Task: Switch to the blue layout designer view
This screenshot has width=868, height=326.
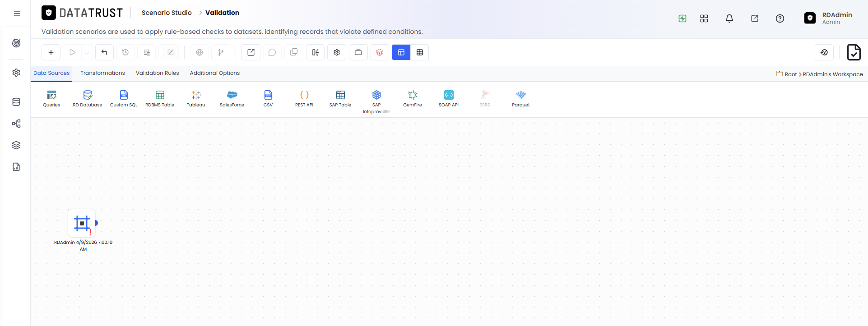Action: 401,52
